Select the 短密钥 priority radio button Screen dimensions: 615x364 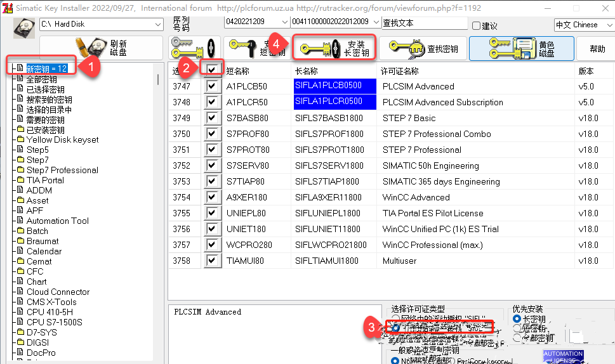(x=517, y=328)
